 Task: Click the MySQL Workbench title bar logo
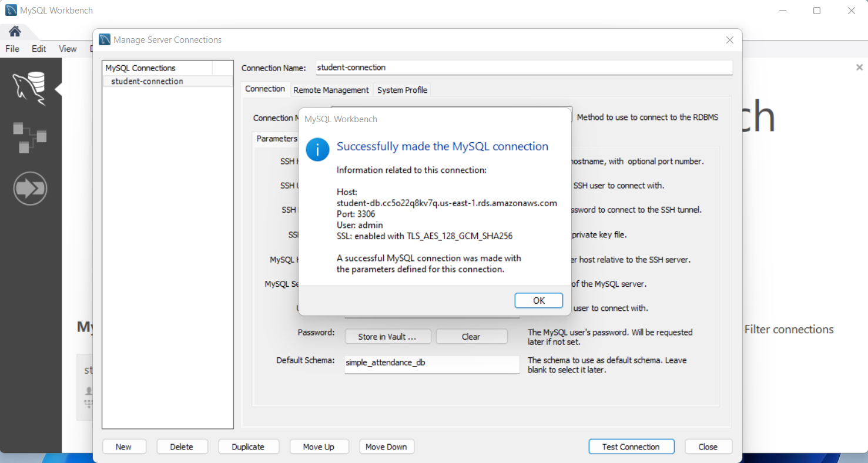point(11,11)
